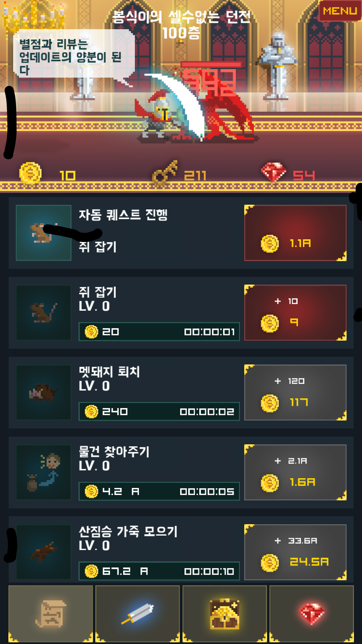The image size is (362, 644).
Task: Tap the 쥐 잡기 progress timer bar
Action: pos(159,332)
